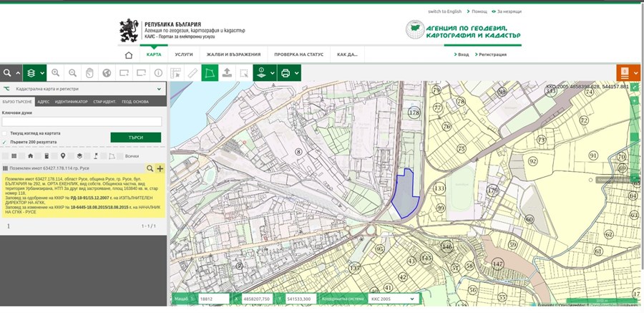This screenshot has width=644, height=313.
Task: Toggle the 'Първите 200 резултата' checkbox
Action: [5, 142]
